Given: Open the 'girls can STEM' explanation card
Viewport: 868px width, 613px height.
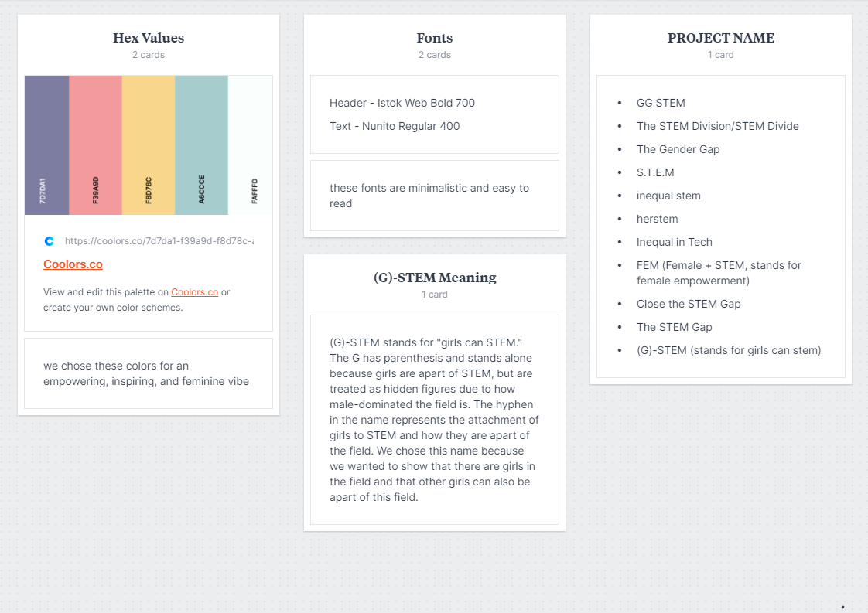Looking at the screenshot, I should 435,420.
